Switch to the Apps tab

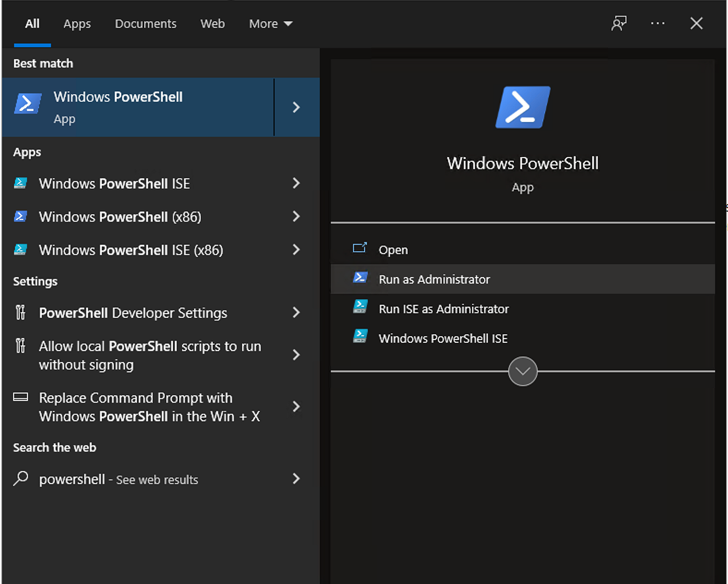pyautogui.click(x=77, y=23)
